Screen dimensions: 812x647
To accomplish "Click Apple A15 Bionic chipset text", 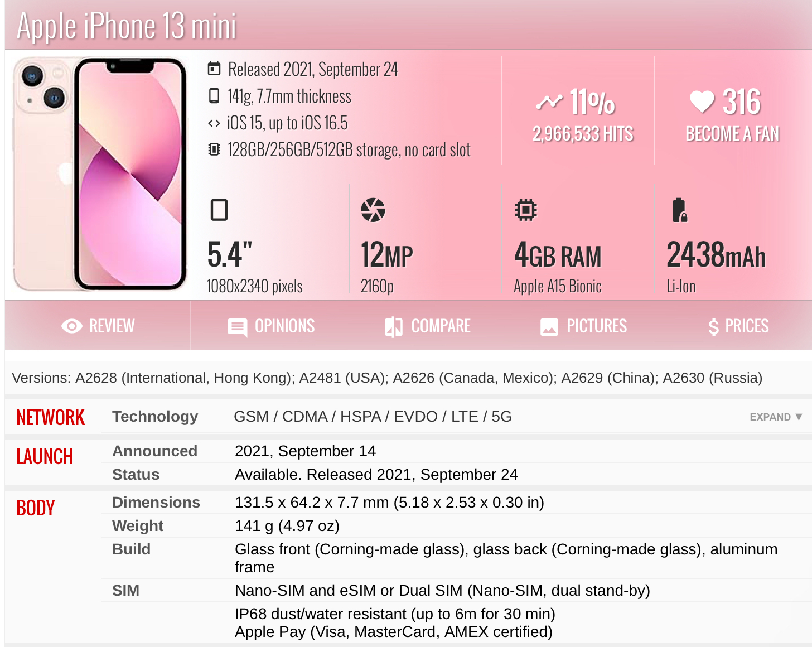I will point(558,286).
